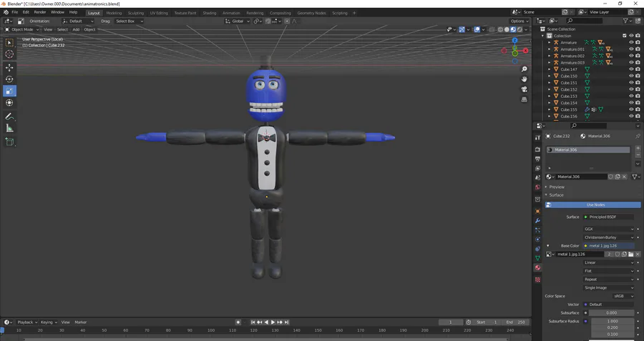Select the Cursor tool in the toolbar
This screenshot has width=644, height=341.
[9, 54]
